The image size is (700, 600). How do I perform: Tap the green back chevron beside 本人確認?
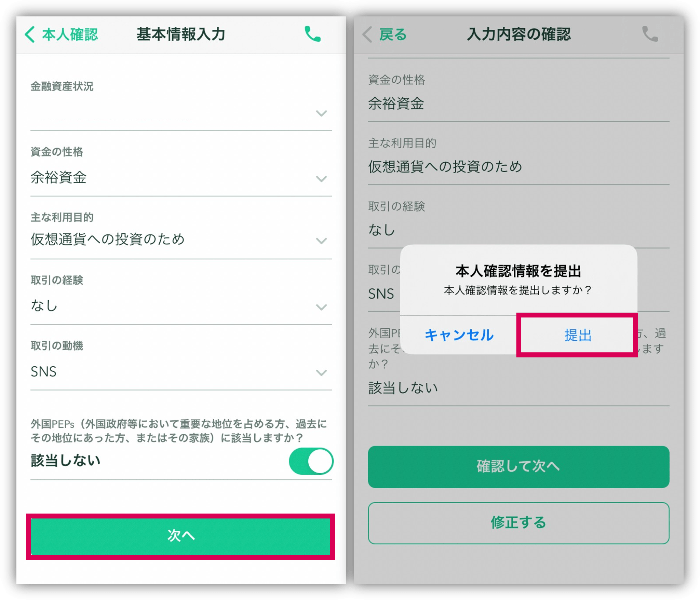pyautogui.click(x=30, y=35)
